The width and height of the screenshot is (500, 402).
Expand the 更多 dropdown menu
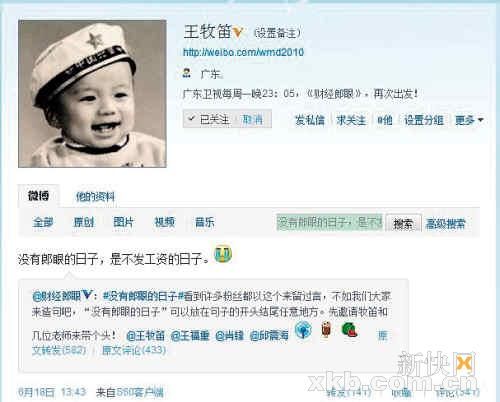tap(469, 120)
